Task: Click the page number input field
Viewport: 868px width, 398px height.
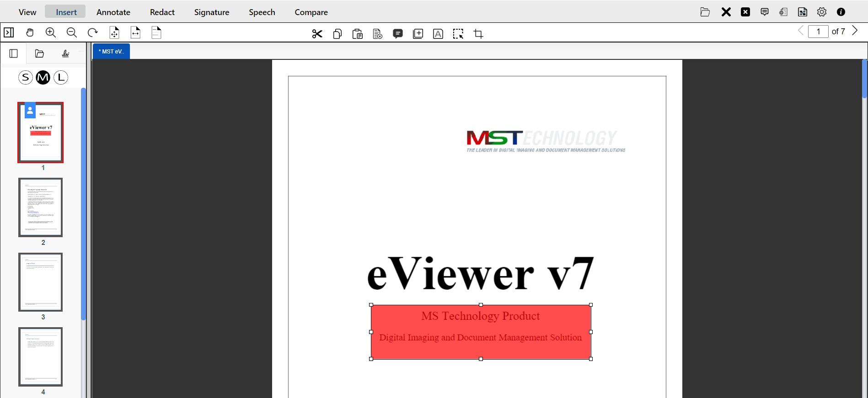Action: coord(818,32)
